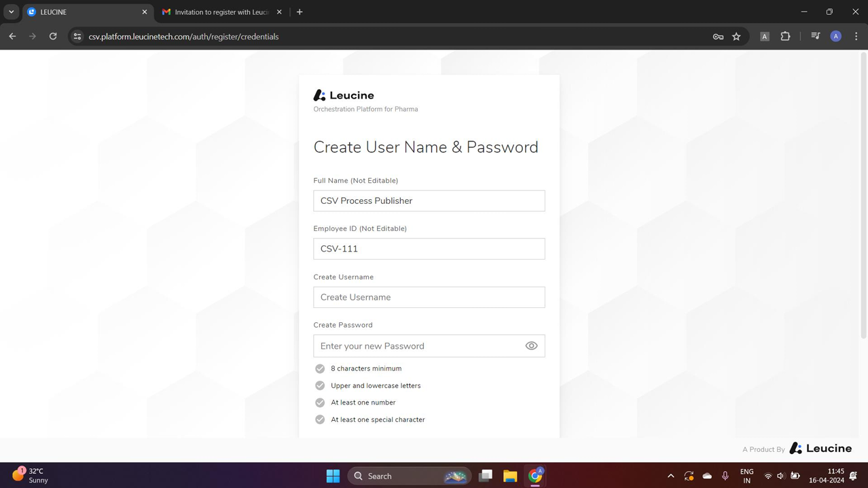The image size is (868, 488).
Task: Open the notifications bell icon
Action: [x=853, y=476]
